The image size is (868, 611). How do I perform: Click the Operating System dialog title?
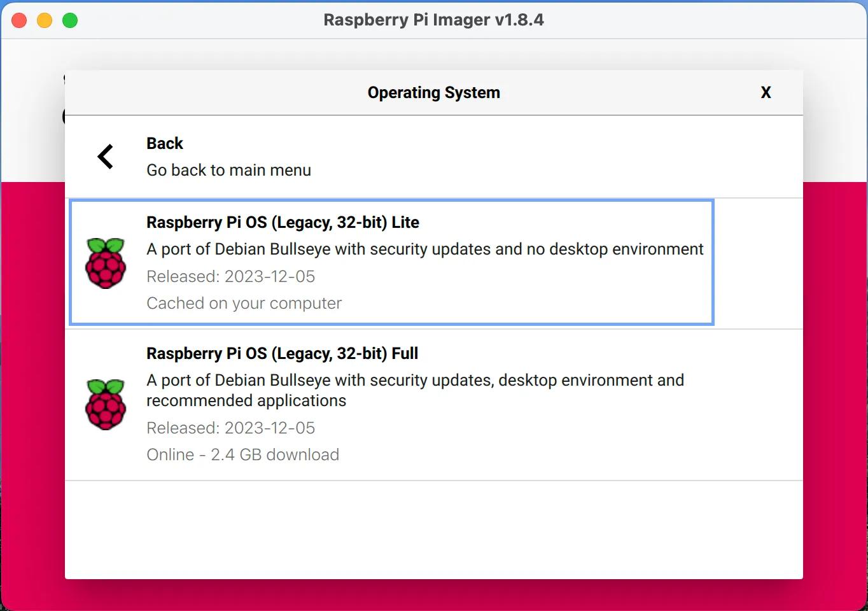pyautogui.click(x=433, y=92)
